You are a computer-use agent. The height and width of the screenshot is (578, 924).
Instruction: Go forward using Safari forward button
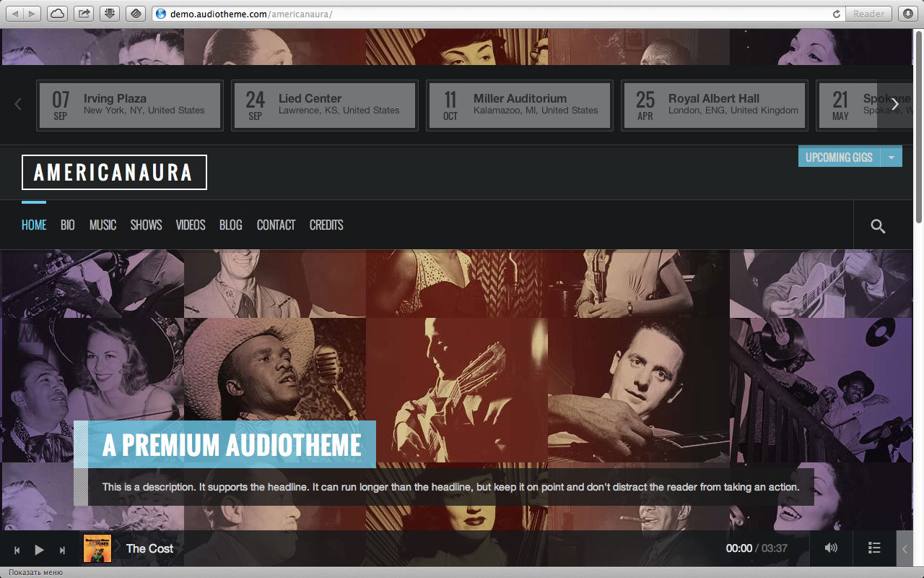click(x=33, y=13)
